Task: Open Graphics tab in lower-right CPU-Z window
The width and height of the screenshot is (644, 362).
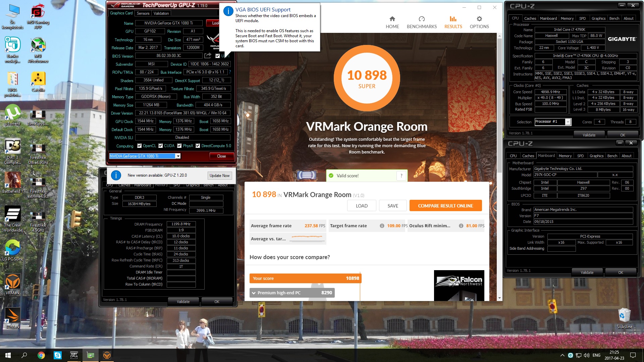Action: [596, 156]
